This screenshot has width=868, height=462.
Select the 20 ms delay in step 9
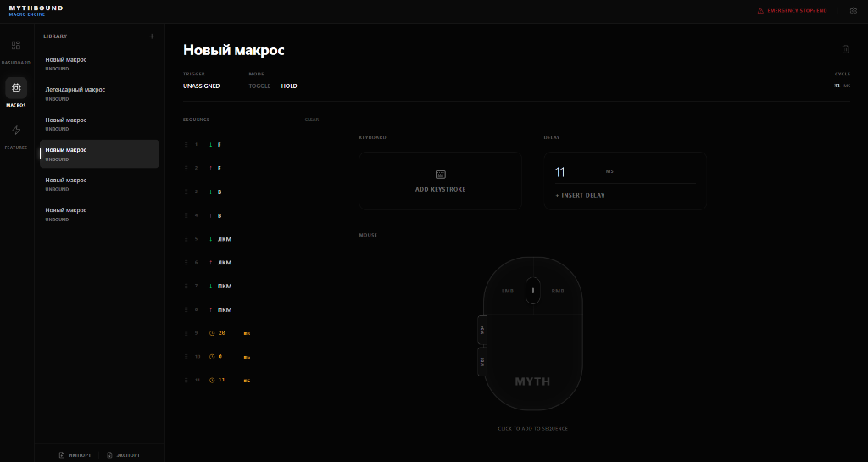[x=222, y=333]
